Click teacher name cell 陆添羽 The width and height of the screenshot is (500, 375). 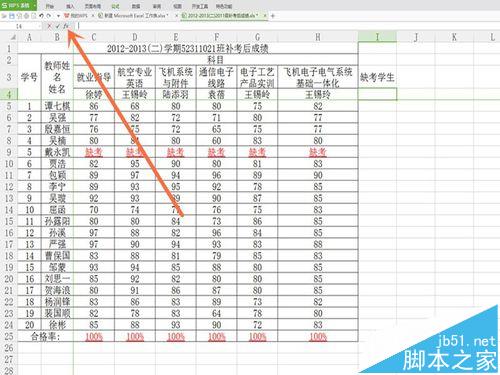pyautogui.click(x=176, y=94)
